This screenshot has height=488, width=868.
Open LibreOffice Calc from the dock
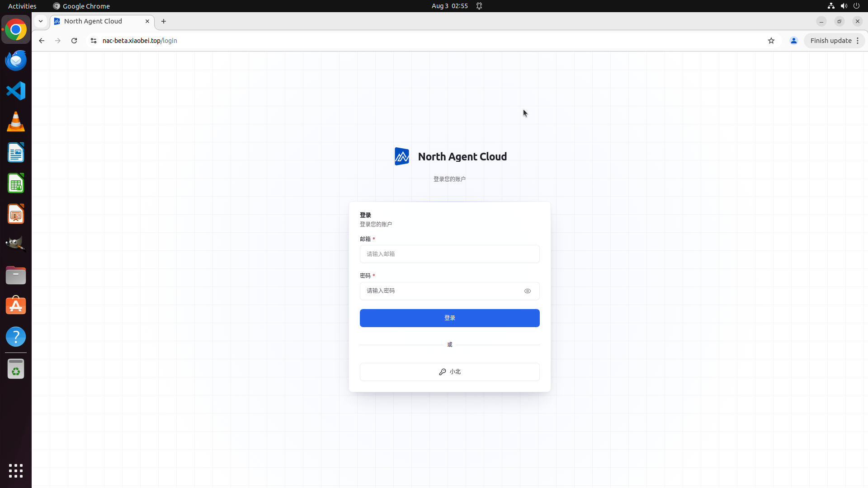[x=16, y=183]
